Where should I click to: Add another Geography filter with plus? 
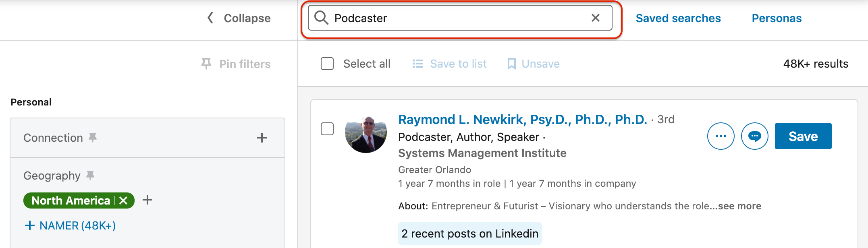click(x=147, y=200)
